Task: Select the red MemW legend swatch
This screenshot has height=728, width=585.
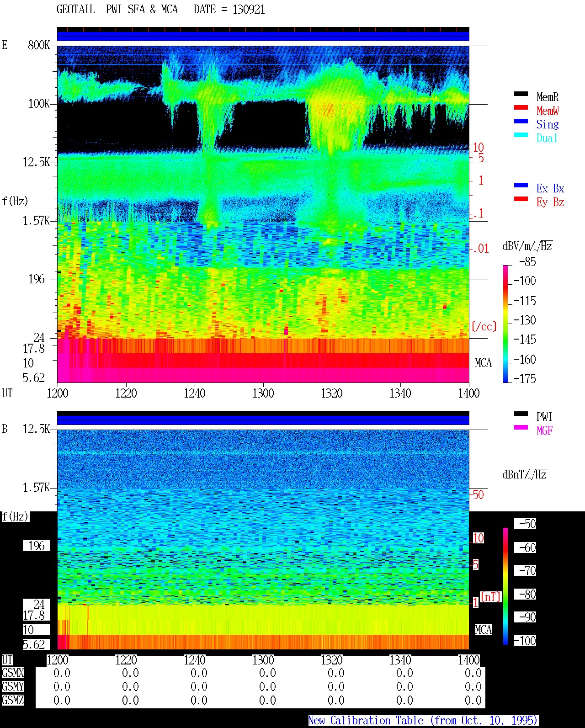Action: click(521, 108)
